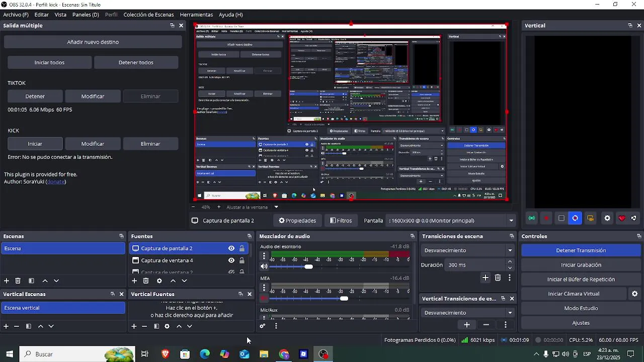The height and width of the screenshot is (362, 644).
Task: Open MEA audio options menu dots
Action: [x=264, y=288]
